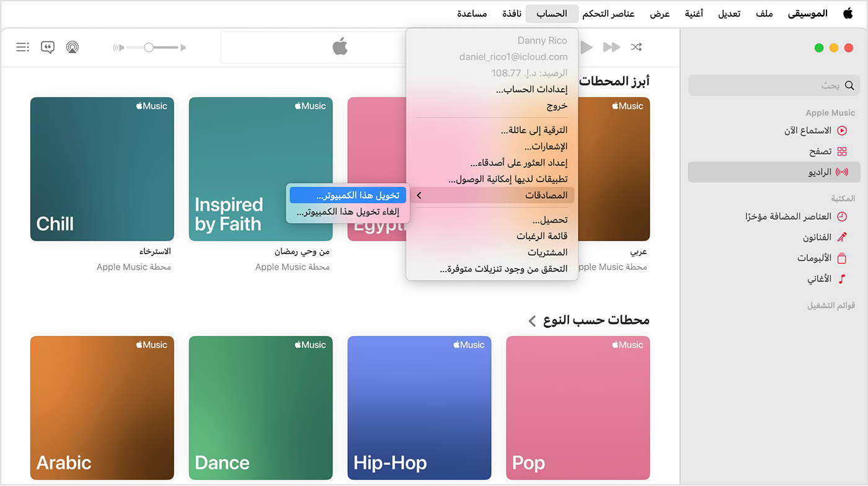Viewport: 868px width, 486px height.
Task: Select خروج to sign out
Action: [492, 106]
